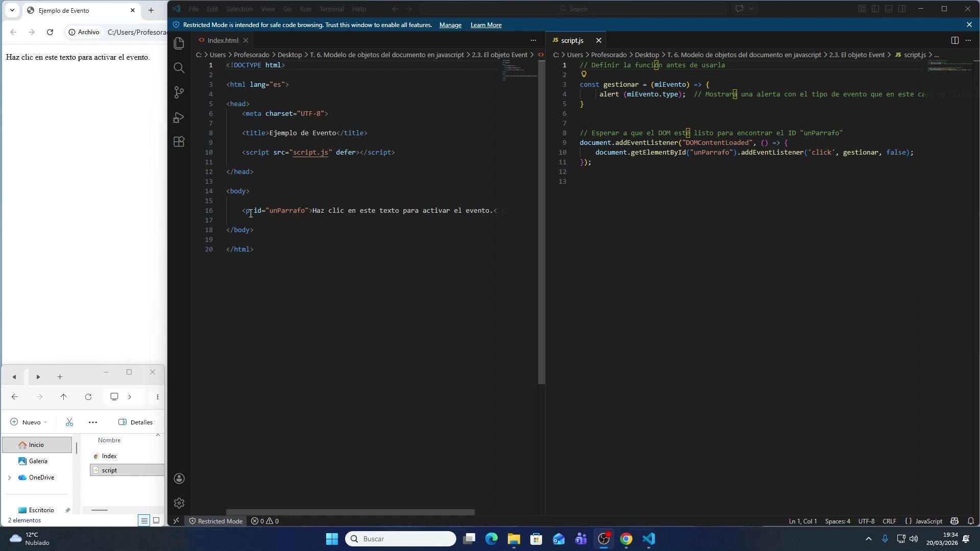Go back in File Explorer
The height and width of the screenshot is (551, 980).
pyautogui.click(x=14, y=397)
